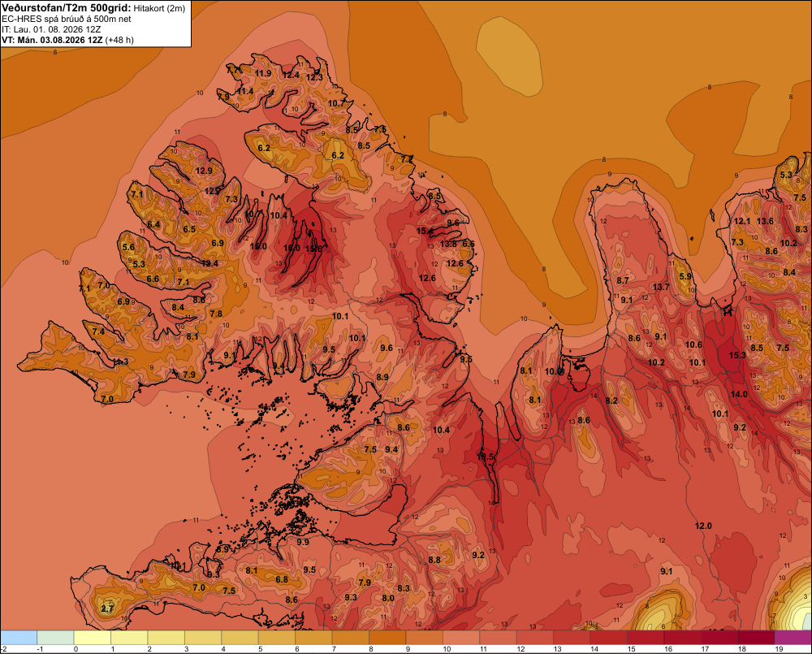Click the Veðurstofan/T2m 500grid title
Image resolution: width=812 pixels, height=654 pixels.
(66, 8)
